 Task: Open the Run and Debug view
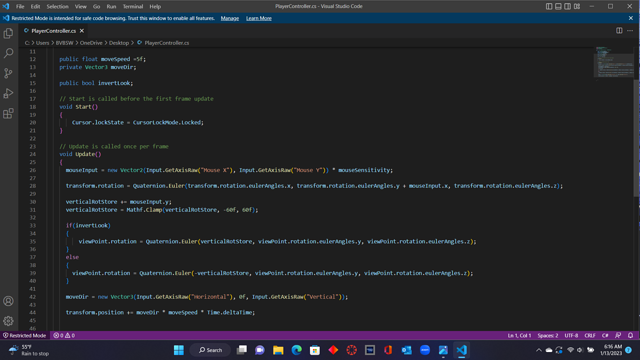pyautogui.click(x=8, y=93)
